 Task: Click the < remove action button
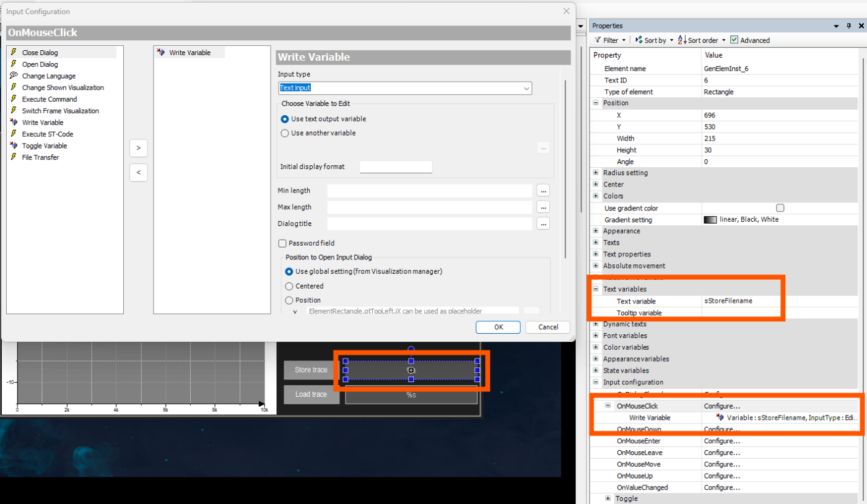(138, 172)
